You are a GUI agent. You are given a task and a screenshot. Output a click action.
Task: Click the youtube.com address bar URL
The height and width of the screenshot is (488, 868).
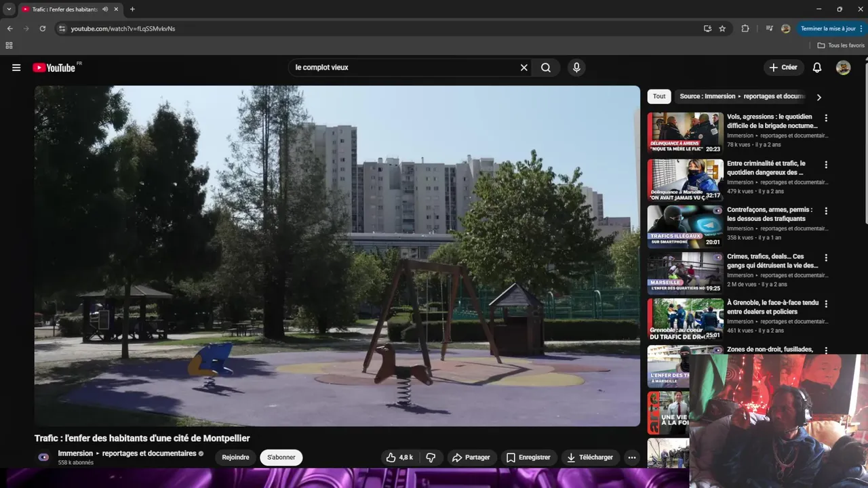[123, 28]
